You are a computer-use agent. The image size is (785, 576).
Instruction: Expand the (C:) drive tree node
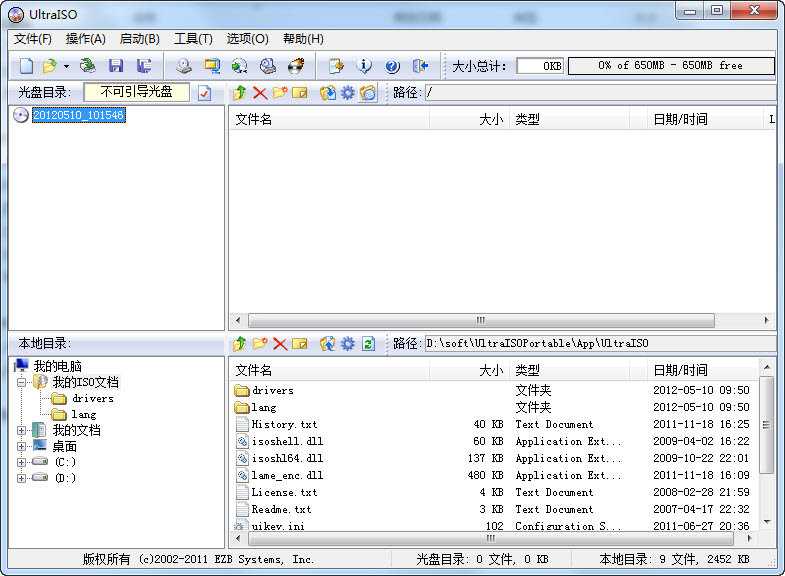(22, 462)
